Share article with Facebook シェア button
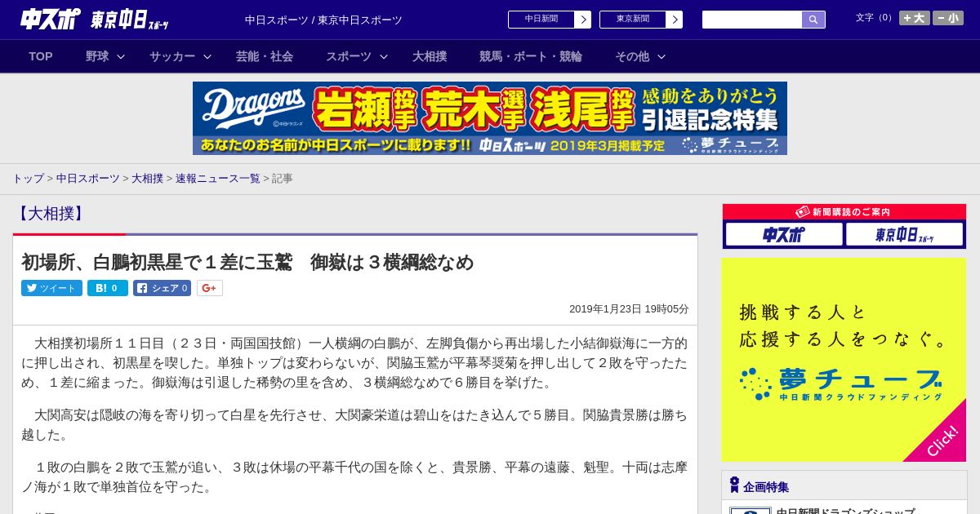Screen dimensions: 980x514 [162, 288]
